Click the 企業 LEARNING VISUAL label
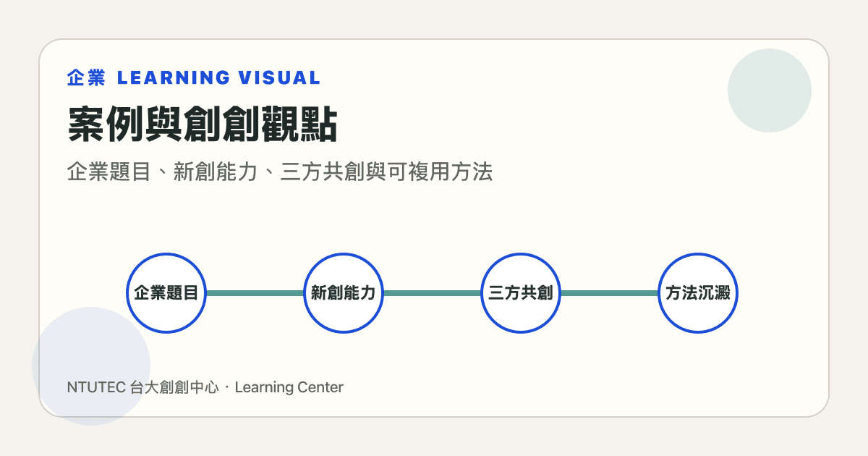This screenshot has height=456, width=868. click(193, 77)
